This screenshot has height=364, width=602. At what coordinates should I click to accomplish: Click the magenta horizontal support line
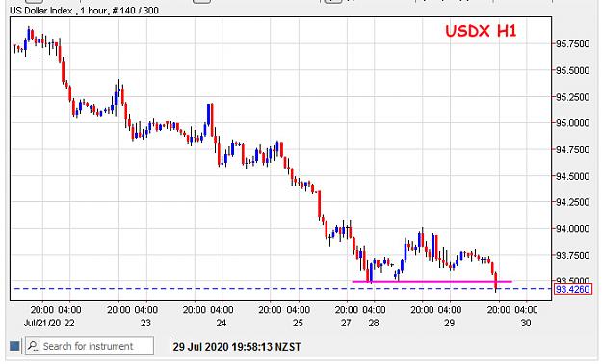click(432, 282)
